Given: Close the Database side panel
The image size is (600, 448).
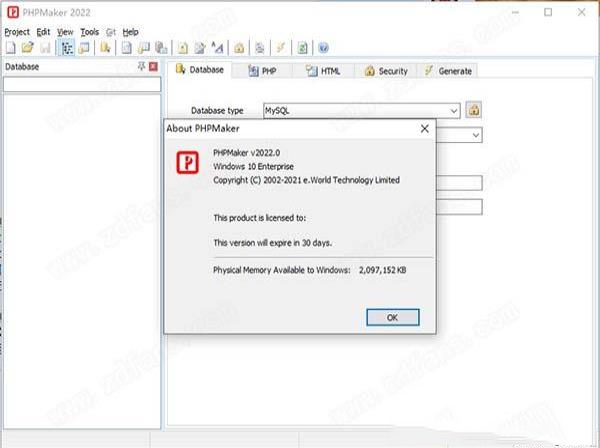Looking at the screenshot, I should (153, 66).
